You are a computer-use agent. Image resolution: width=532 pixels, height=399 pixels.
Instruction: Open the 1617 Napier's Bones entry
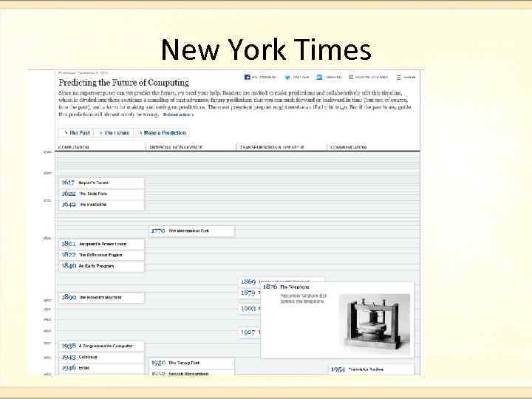[x=101, y=183]
